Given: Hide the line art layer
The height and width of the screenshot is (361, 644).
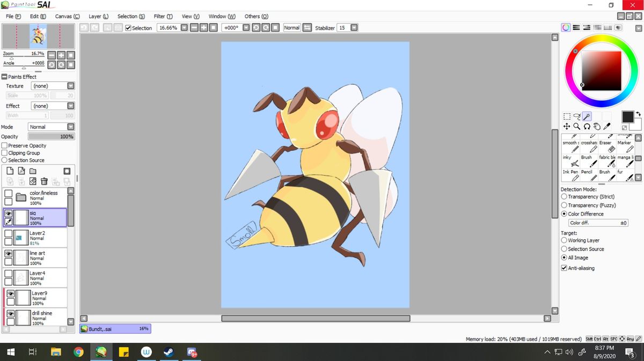Looking at the screenshot, I should [x=8, y=254].
